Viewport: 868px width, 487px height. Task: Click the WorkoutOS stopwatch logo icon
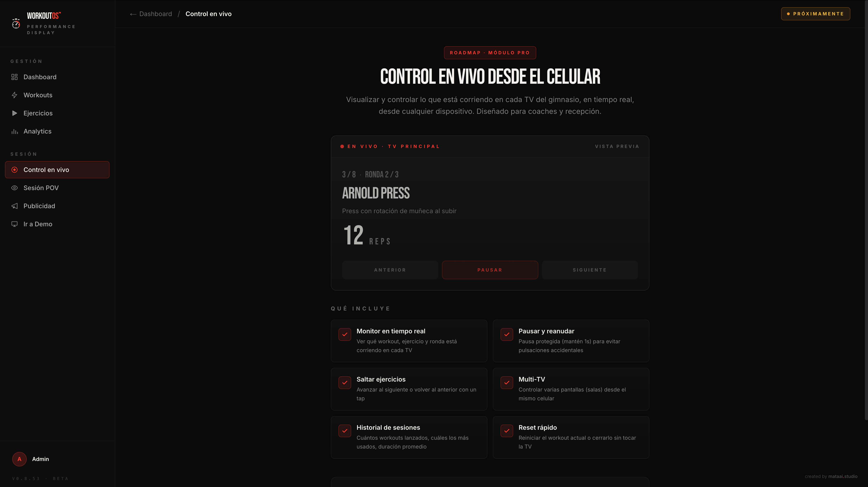coord(16,24)
